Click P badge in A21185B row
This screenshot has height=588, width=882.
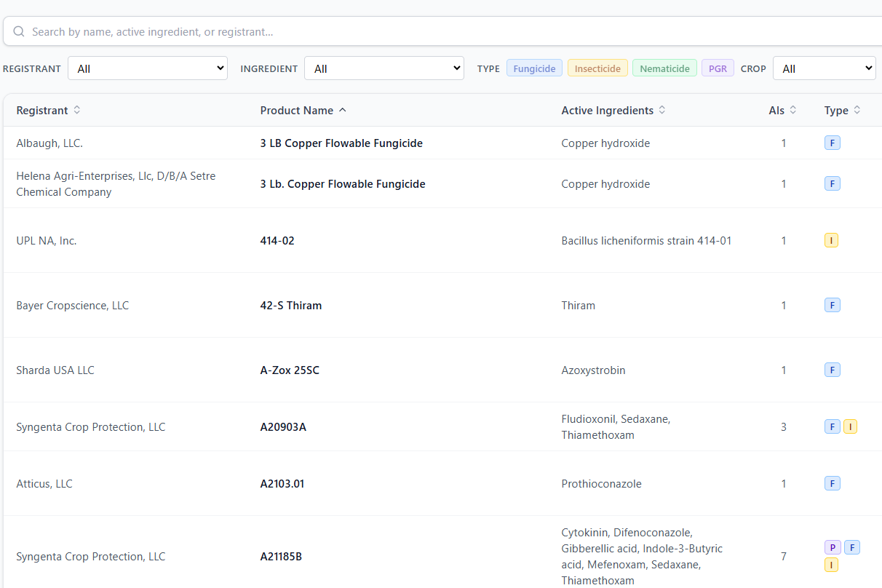[833, 547]
